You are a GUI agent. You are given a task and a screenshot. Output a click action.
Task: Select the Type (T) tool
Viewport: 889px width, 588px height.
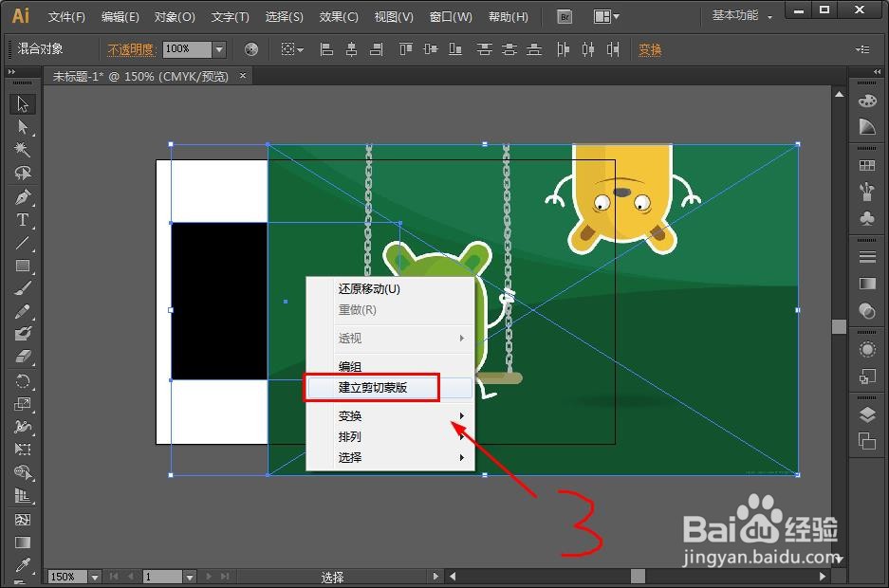coord(23,220)
